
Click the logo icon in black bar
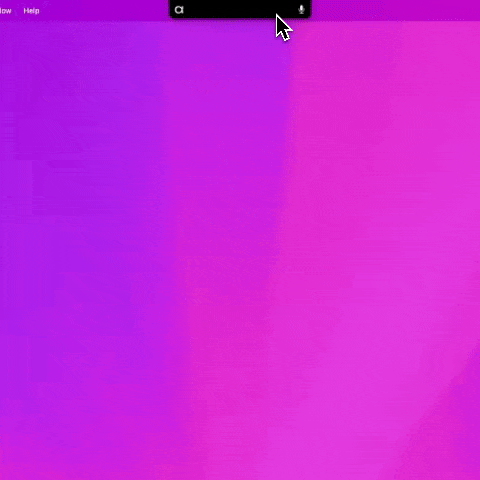coord(179,10)
